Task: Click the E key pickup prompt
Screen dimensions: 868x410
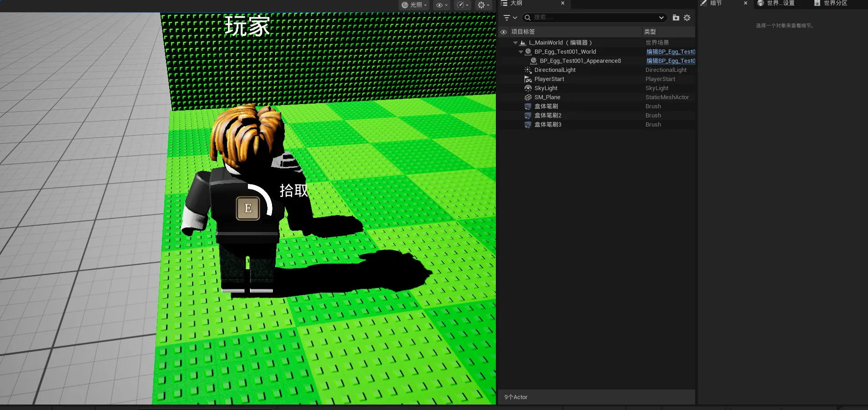Action: click(248, 208)
